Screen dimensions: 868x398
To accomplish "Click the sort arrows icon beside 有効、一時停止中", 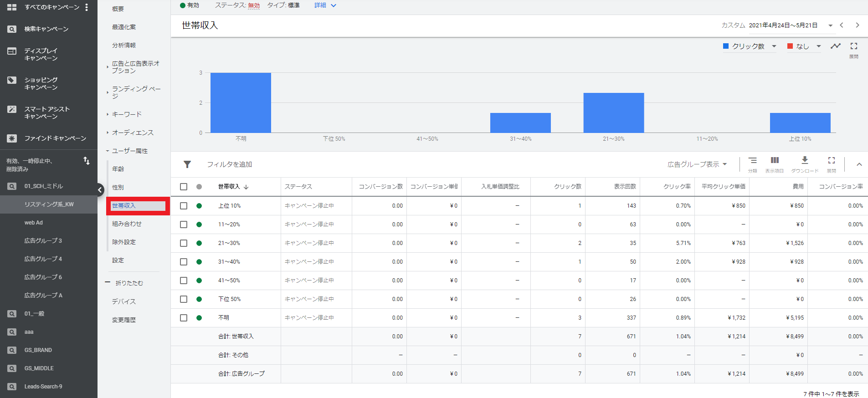I will [x=87, y=161].
